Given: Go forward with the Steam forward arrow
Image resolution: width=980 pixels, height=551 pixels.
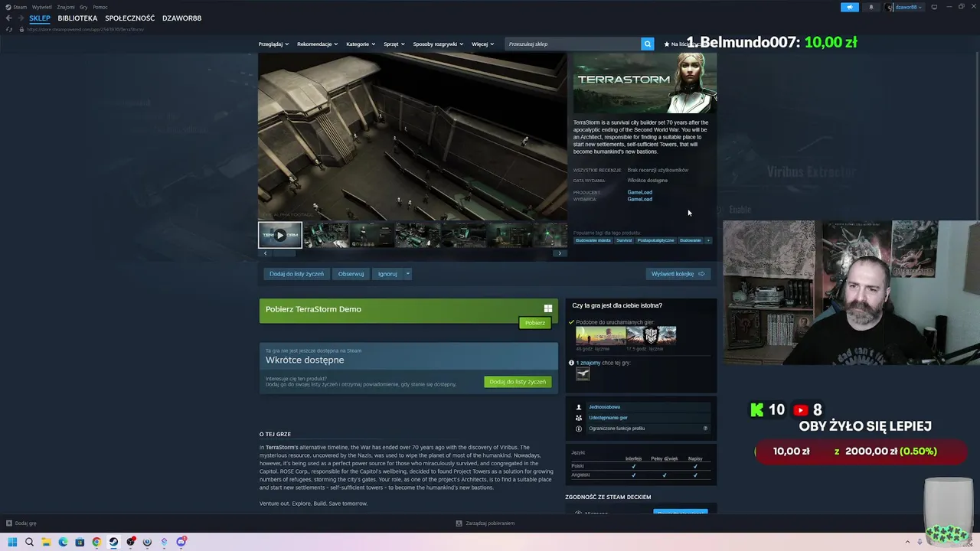Looking at the screenshot, I should [21, 18].
